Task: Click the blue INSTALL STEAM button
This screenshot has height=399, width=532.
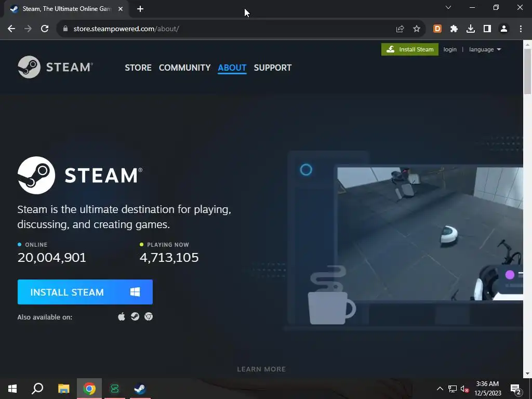Action: coord(85,292)
